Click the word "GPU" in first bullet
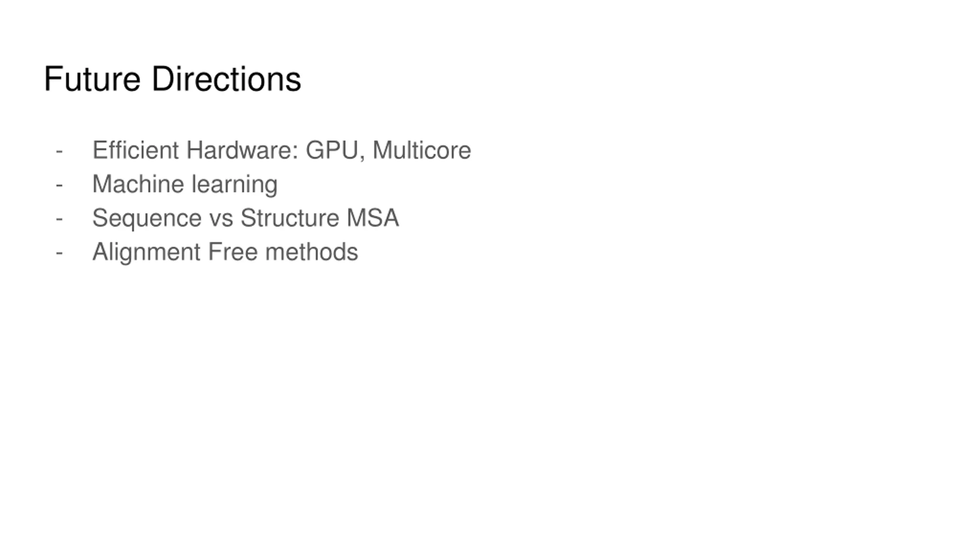 pyautogui.click(x=332, y=150)
